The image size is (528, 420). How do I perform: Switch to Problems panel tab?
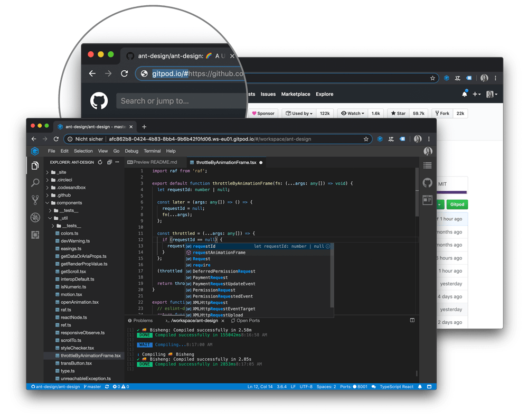(x=140, y=321)
